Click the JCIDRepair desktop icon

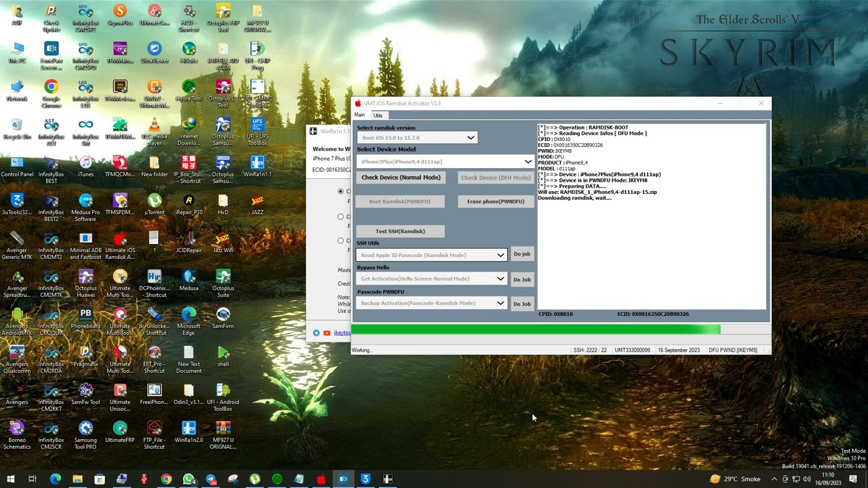pos(189,243)
